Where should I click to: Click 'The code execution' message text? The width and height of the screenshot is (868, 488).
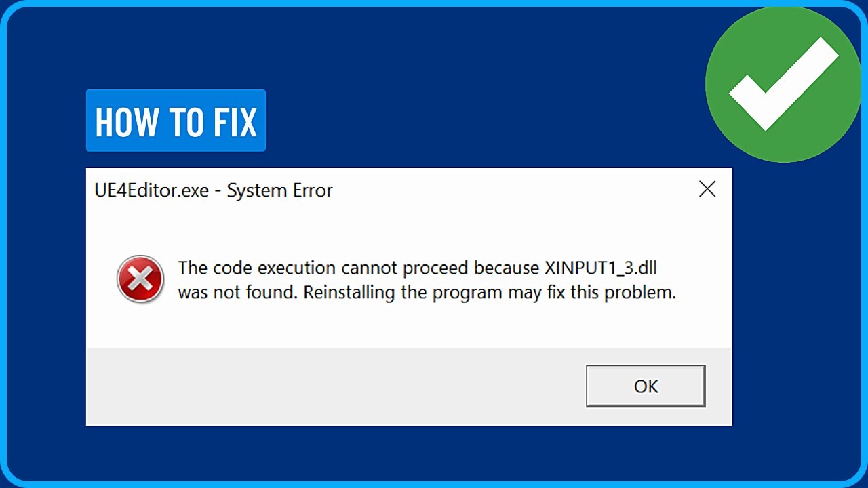257,268
